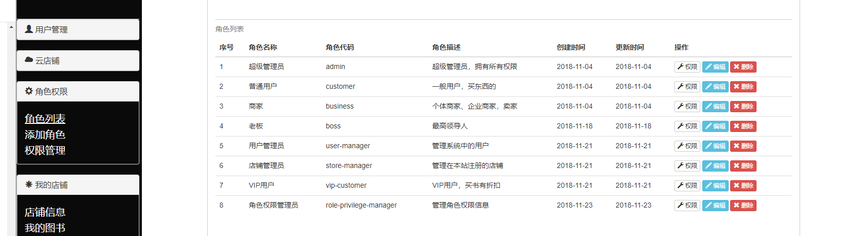The image size is (868, 236).
Task: Click the 创建时间 column header
Action: coord(571,47)
